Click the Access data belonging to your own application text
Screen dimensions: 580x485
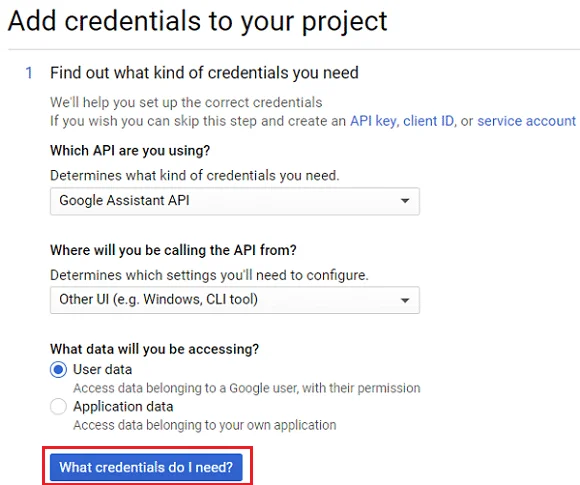(205, 425)
